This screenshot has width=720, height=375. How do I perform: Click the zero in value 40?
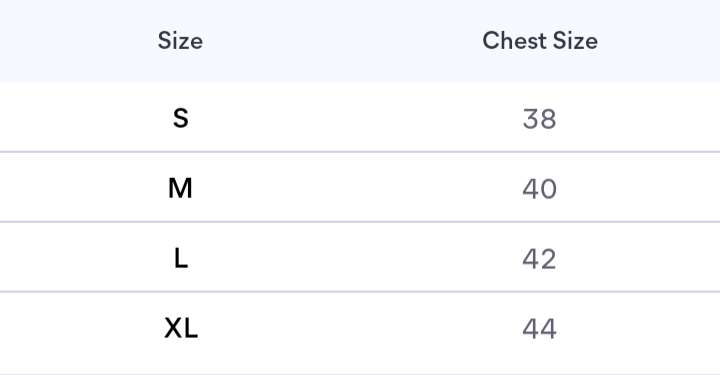549,189
